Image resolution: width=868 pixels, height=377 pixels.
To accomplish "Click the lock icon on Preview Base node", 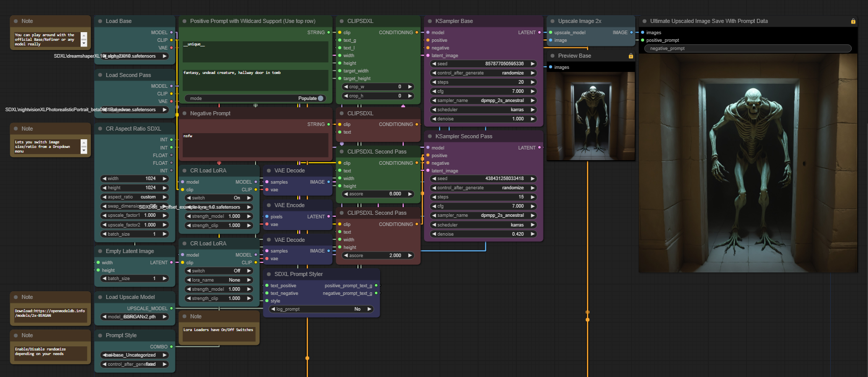I will click(x=631, y=56).
